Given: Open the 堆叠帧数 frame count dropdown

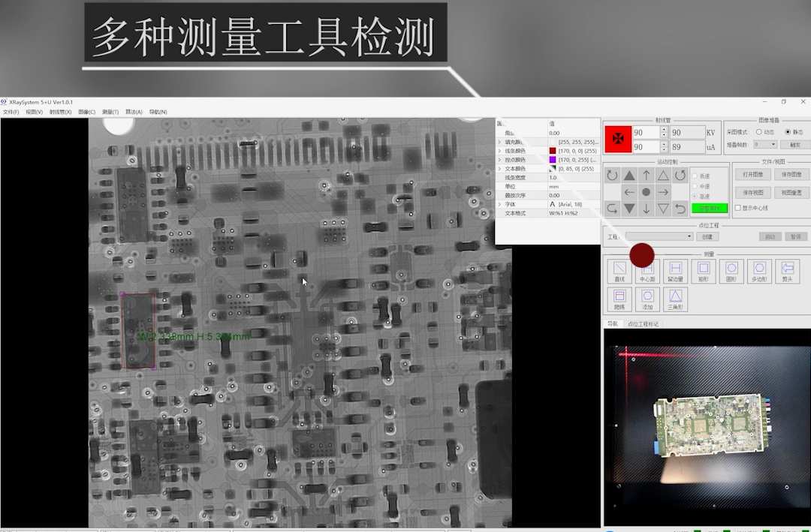Looking at the screenshot, I should 765,144.
